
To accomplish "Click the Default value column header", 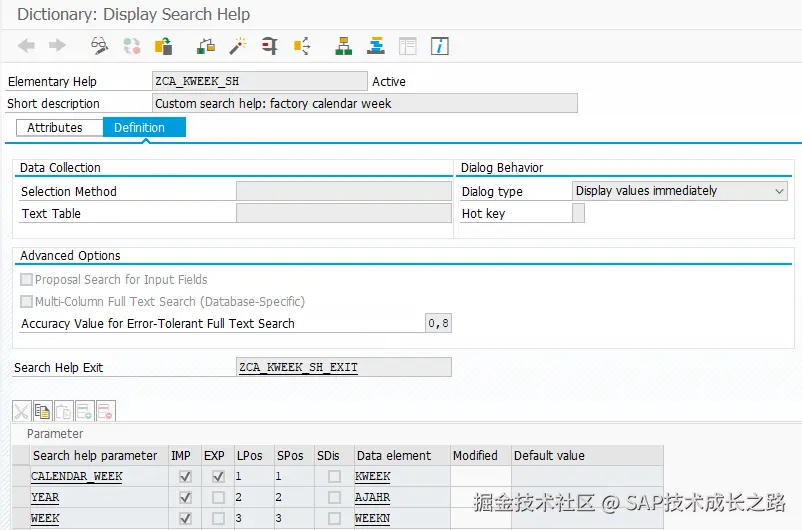I will pyautogui.click(x=587, y=455).
